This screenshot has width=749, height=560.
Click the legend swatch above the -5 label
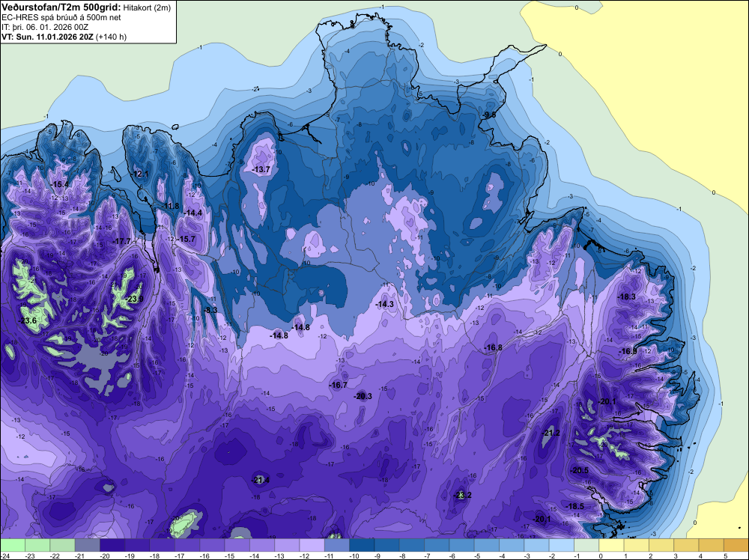click(x=486, y=545)
